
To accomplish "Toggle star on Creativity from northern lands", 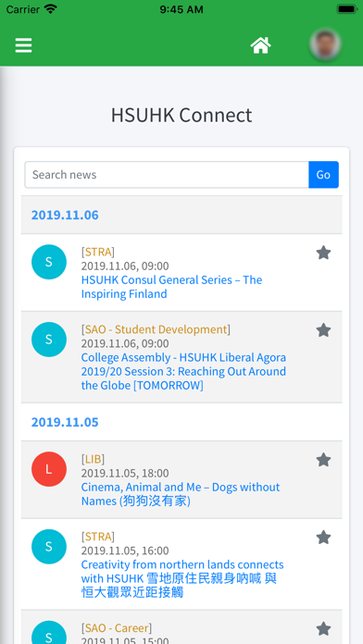I will point(323,538).
